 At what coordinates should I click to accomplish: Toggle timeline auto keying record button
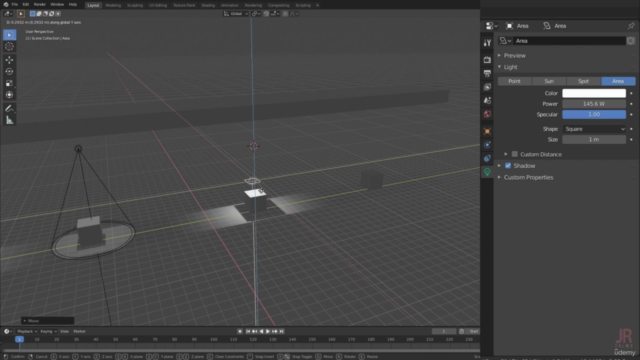240,331
